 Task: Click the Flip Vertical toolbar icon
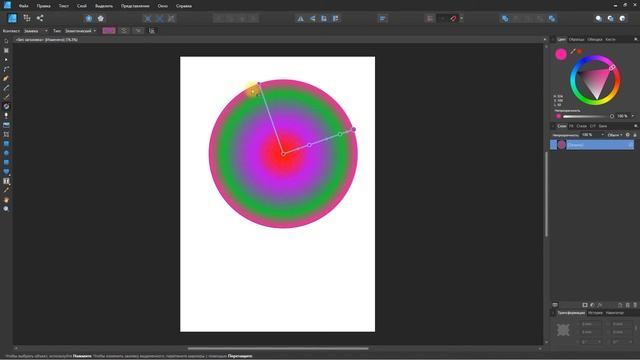[x=312, y=18]
